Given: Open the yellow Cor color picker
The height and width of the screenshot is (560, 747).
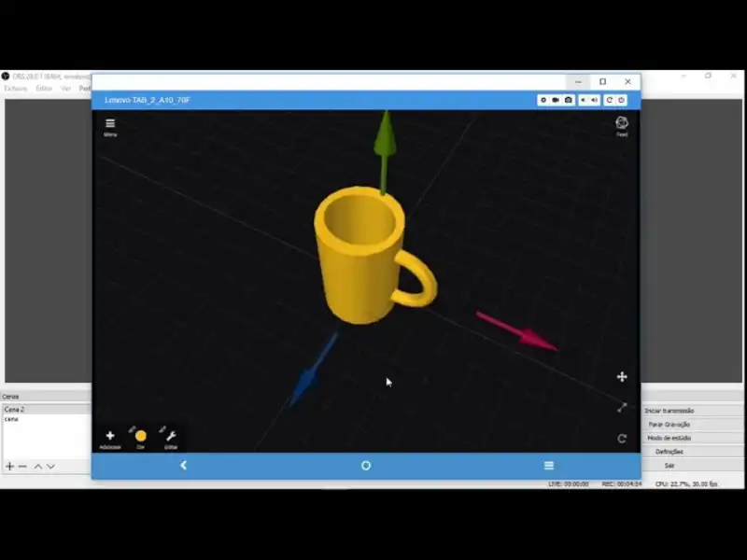Looking at the screenshot, I should pyautogui.click(x=141, y=436).
